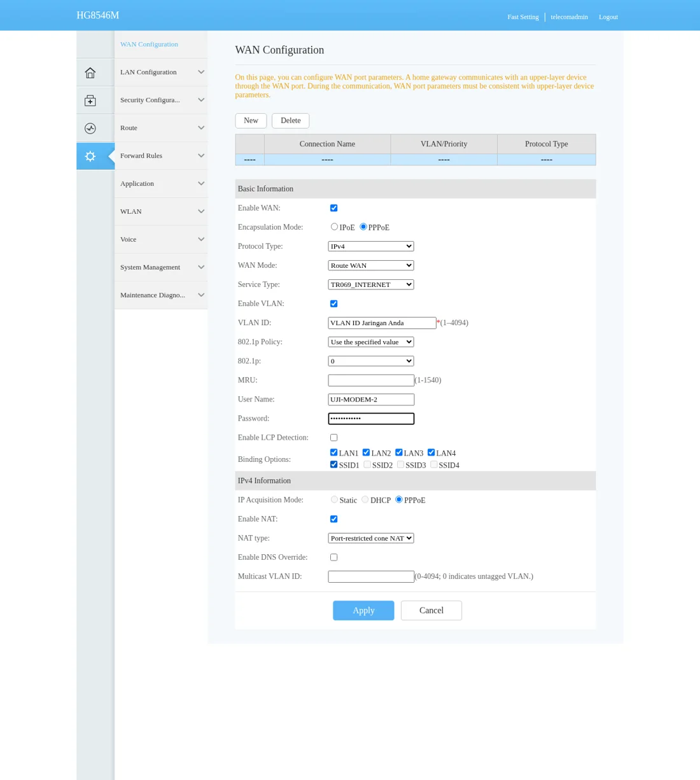700x780 pixels.
Task: Expand the Voice menu chevron
Action: click(201, 240)
